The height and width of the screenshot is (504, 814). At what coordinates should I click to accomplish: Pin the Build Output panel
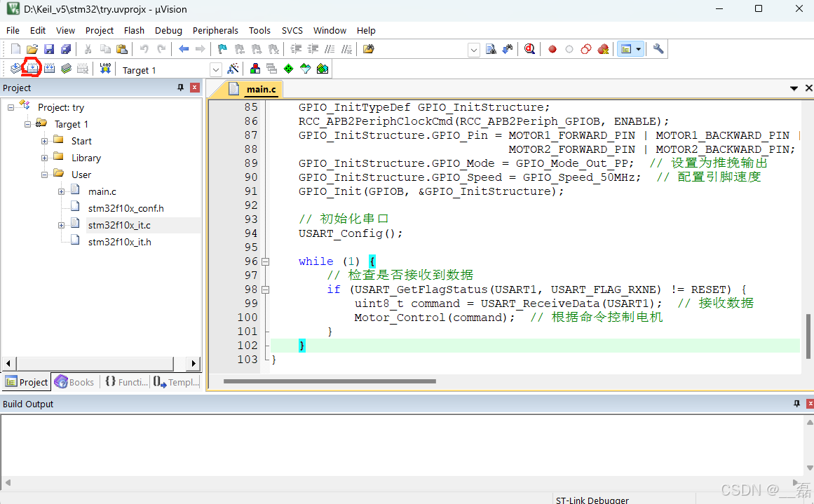pyautogui.click(x=797, y=404)
